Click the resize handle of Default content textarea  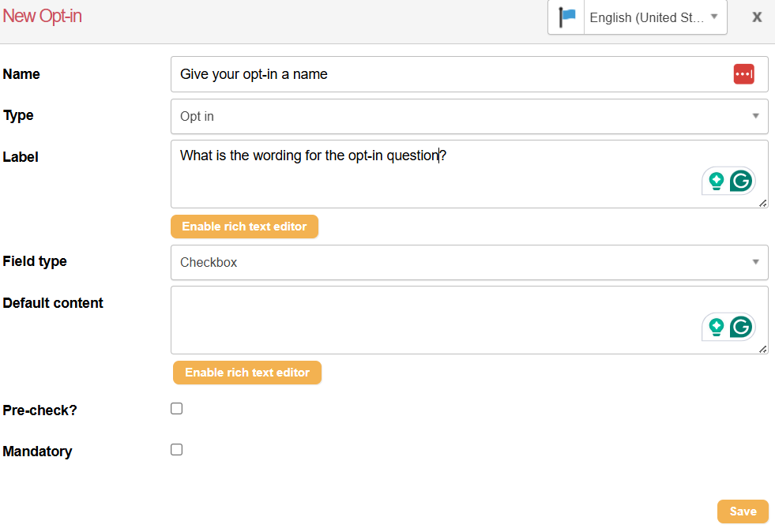point(762,349)
